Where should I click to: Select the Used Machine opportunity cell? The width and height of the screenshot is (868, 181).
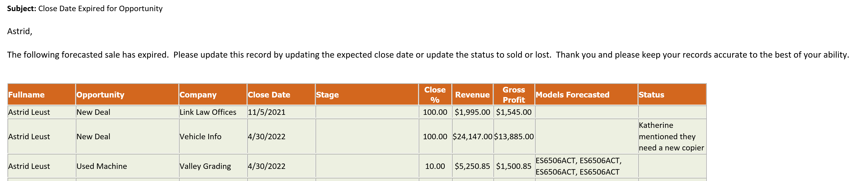coord(127,166)
